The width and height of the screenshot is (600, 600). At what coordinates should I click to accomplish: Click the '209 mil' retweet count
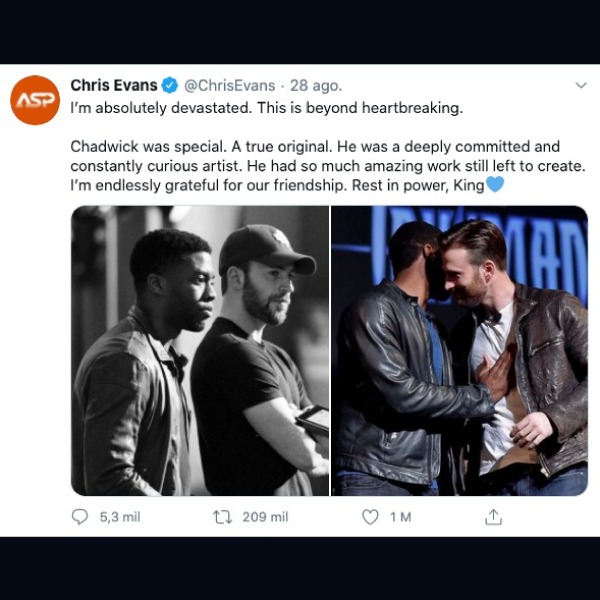click(x=265, y=517)
